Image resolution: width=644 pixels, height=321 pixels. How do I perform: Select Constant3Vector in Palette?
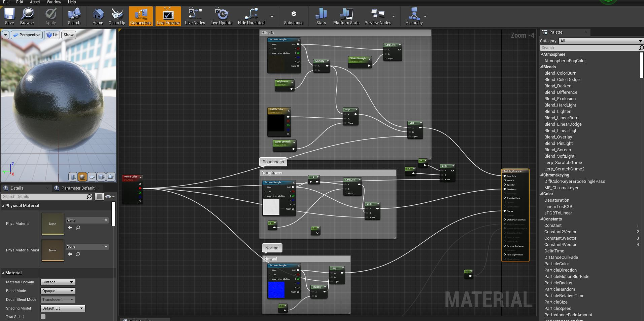pyautogui.click(x=560, y=238)
